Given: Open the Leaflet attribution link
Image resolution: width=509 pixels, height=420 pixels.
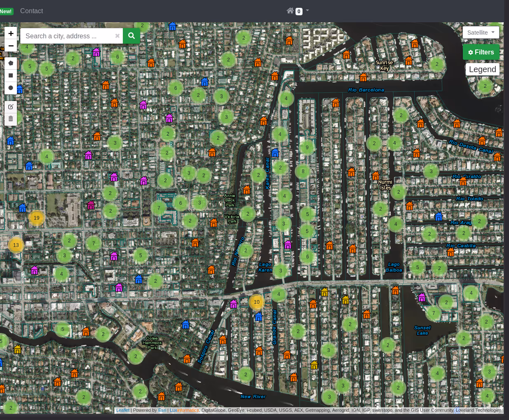Looking at the screenshot, I should click(122, 410).
